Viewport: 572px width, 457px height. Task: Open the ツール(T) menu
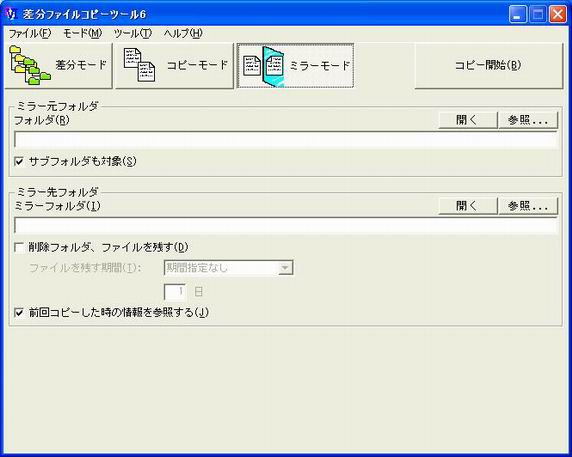pyautogui.click(x=133, y=34)
